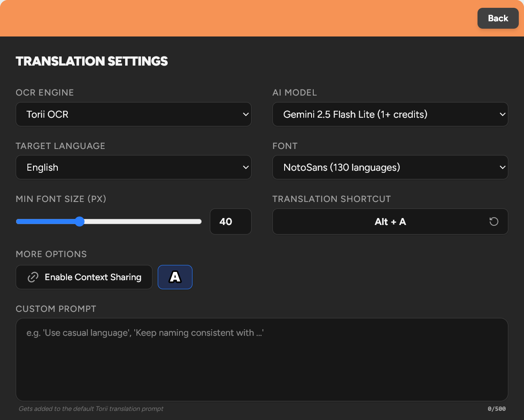Select the TRANSLATION SETTINGS heading
The width and height of the screenshot is (524, 420).
coord(92,61)
